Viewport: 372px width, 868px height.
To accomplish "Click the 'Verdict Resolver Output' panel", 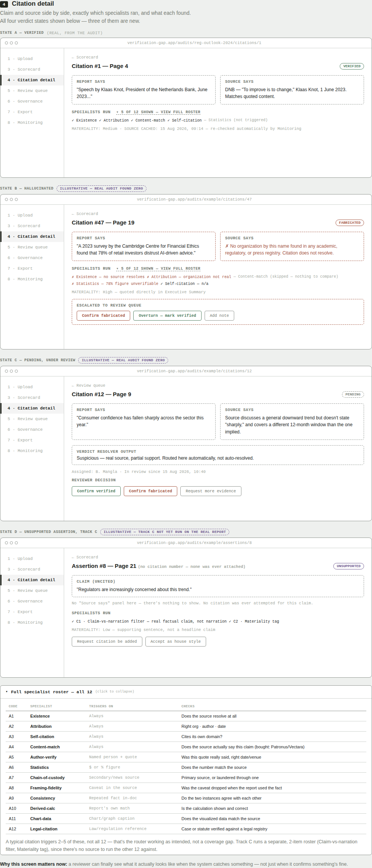I will click(218, 455).
